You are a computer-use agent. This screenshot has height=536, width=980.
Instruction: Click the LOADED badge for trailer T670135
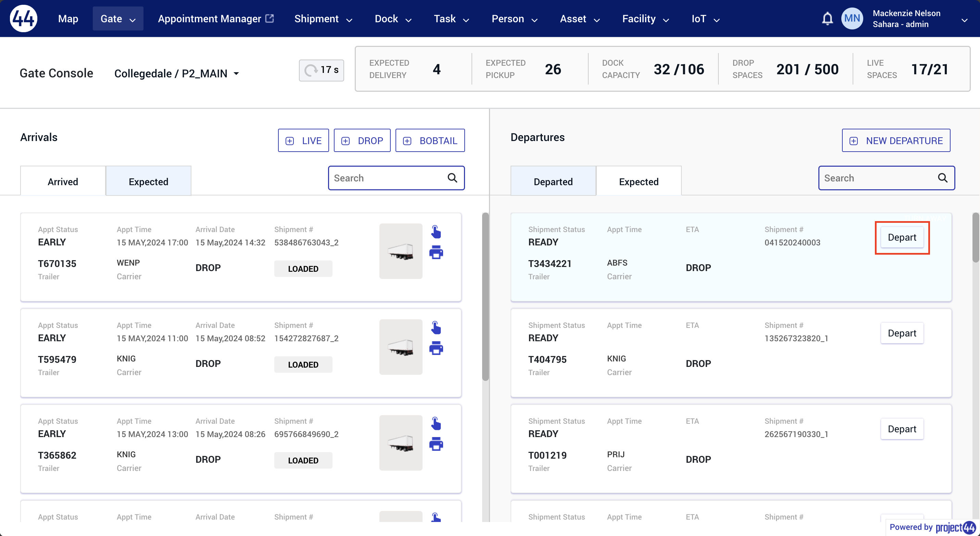(303, 269)
